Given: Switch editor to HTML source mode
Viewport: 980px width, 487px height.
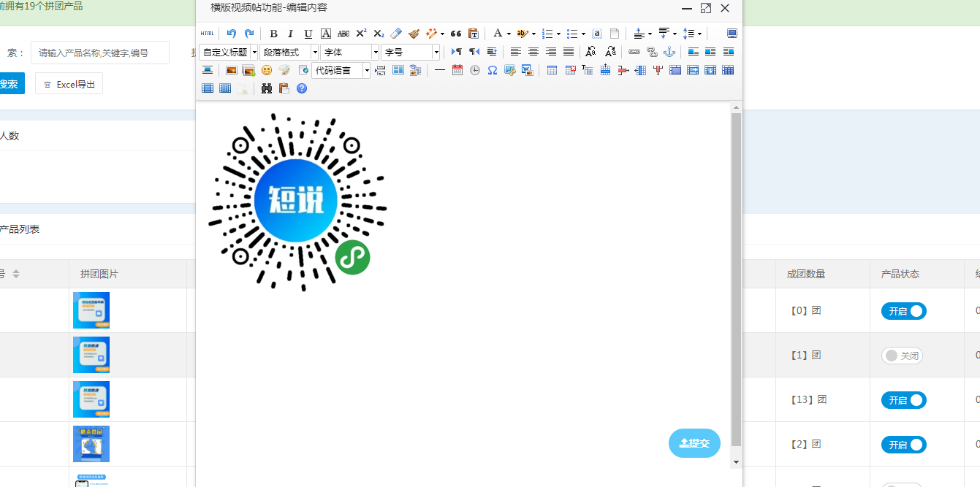Looking at the screenshot, I should 208,34.
